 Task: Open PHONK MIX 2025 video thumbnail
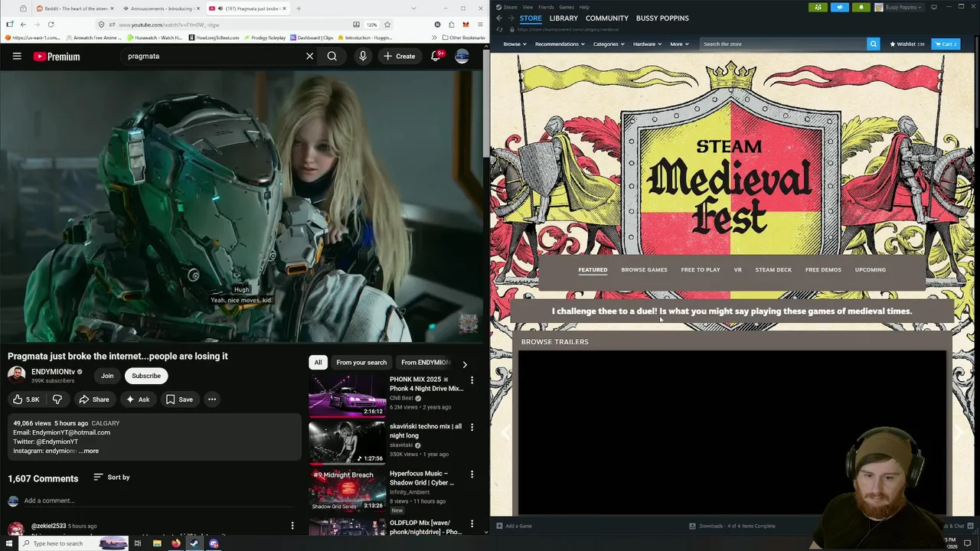pyautogui.click(x=347, y=396)
